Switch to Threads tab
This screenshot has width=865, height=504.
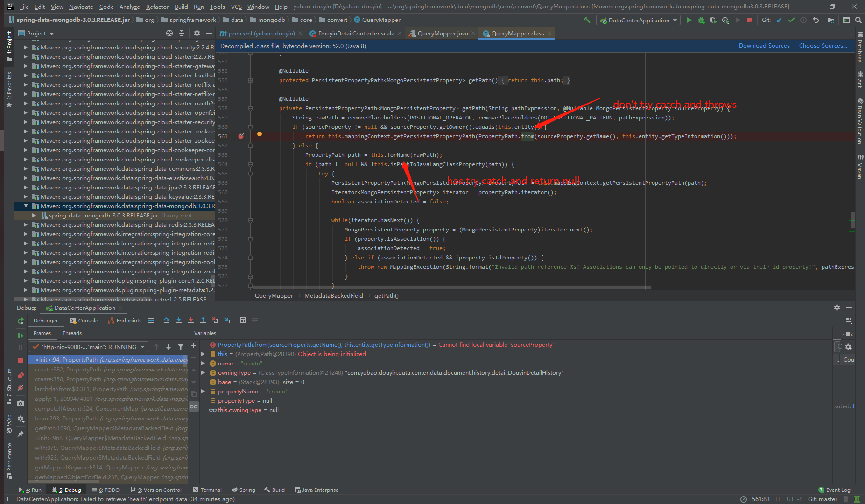(72, 333)
